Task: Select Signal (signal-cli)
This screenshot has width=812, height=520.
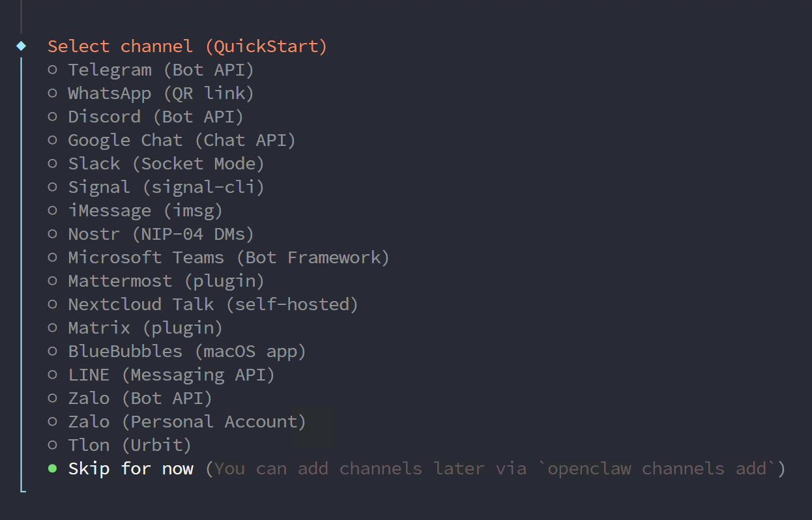Action: [x=166, y=186]
